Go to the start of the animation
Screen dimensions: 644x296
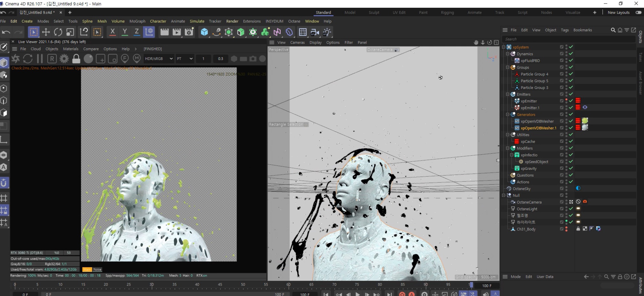[326, 294]
